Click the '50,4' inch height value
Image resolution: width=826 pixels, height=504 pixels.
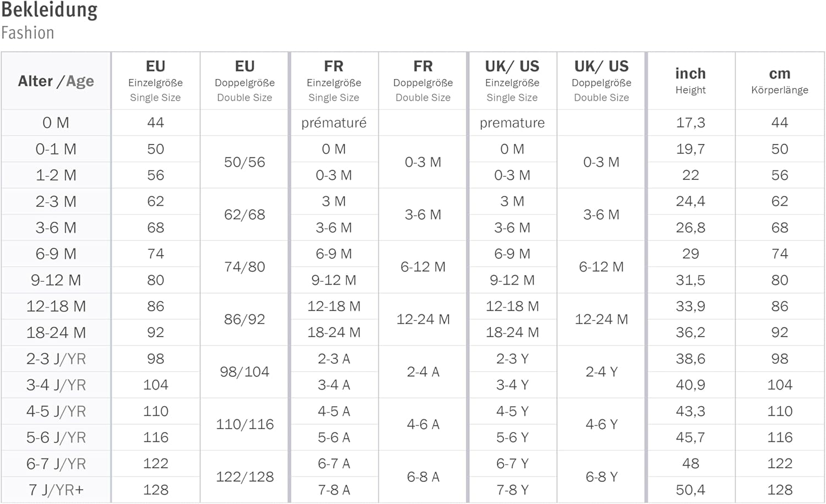point(691,490)
